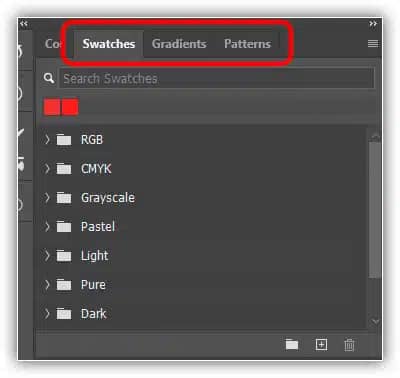Click the scrollbar down arrow
Image resolution: width=400 pixels, height=378 pixels.
[375, 321]
